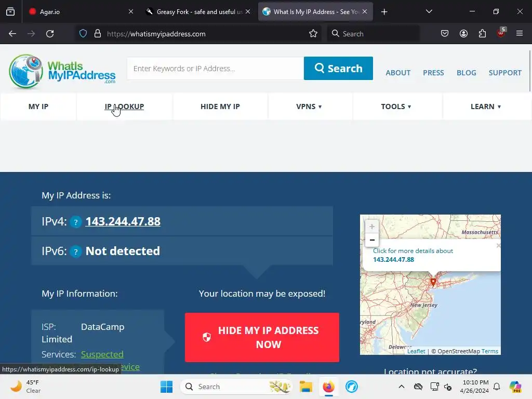532x399 pixels.
Task: Click HIDE MY IP ADDRESS NOW button
Action: pyautogui.click(x=262, y=337)
